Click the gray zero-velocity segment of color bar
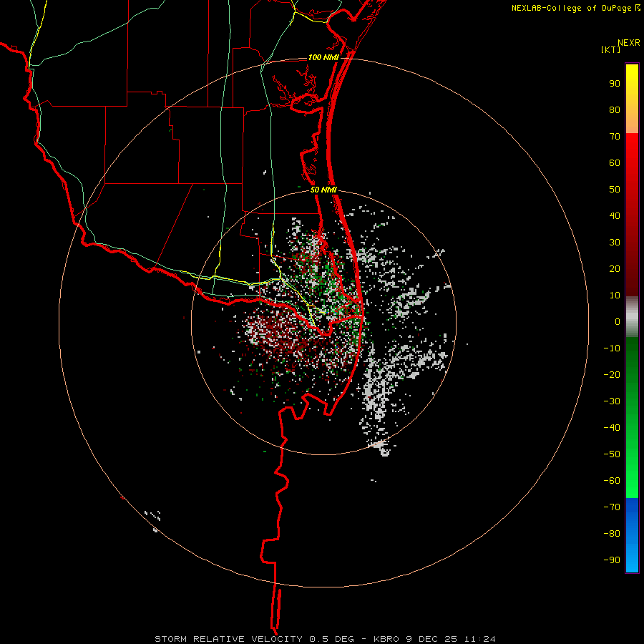Viewport: 644px width, 644px height. pos(632,317)
